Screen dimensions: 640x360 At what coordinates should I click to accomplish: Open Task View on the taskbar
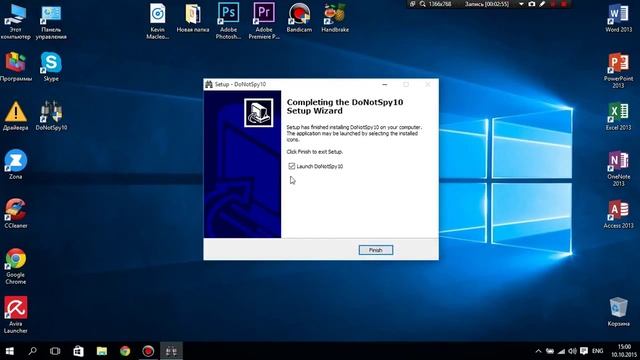click(x=55, y=351)
